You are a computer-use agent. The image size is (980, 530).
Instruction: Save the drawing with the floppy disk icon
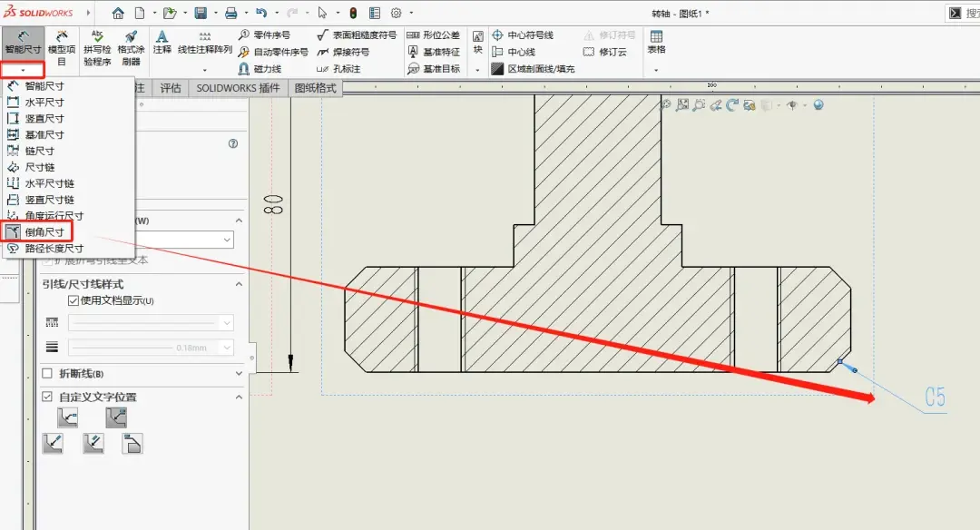[201, 13]
